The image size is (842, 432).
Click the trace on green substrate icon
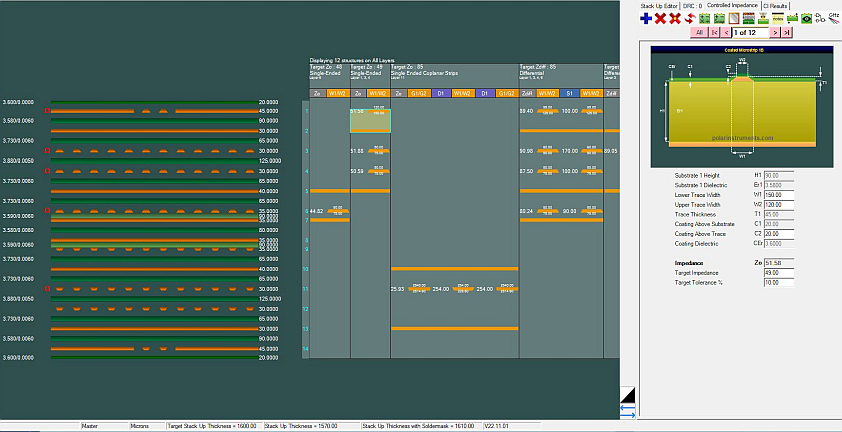[763, 19]
